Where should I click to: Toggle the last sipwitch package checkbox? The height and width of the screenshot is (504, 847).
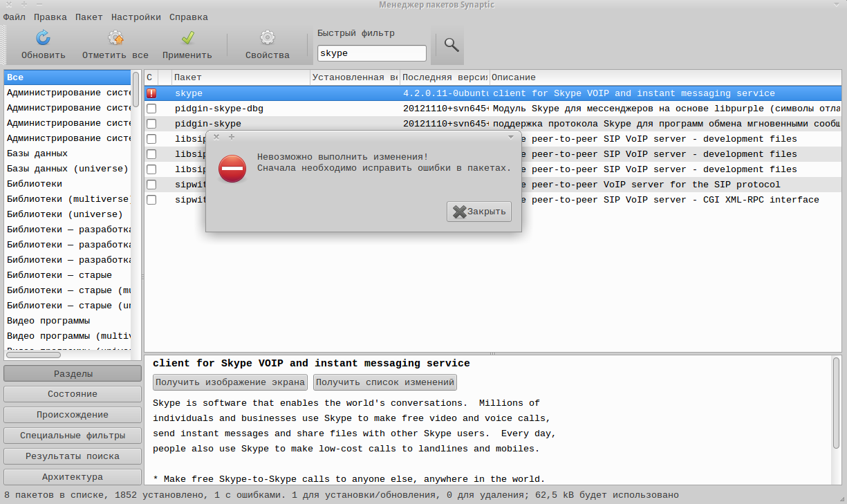(x=151, y=200)
